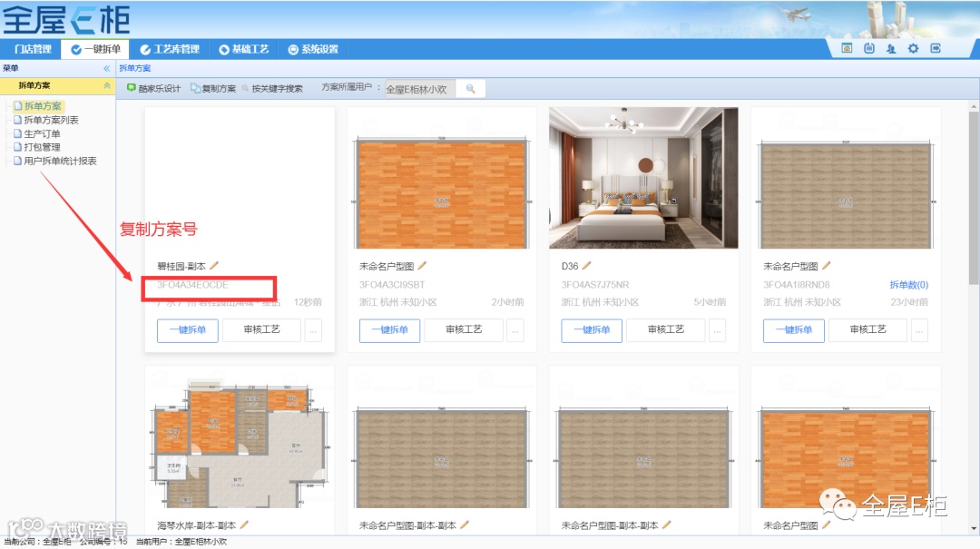
Task: Click the title text 碧桂园-副本
Action: pos(181,266)
